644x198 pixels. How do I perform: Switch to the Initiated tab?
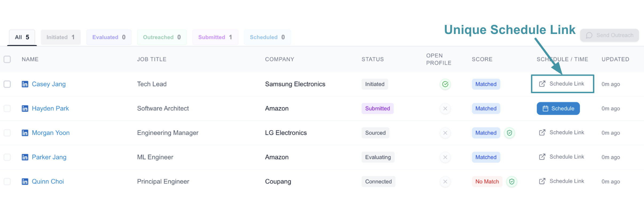point(61,37)
